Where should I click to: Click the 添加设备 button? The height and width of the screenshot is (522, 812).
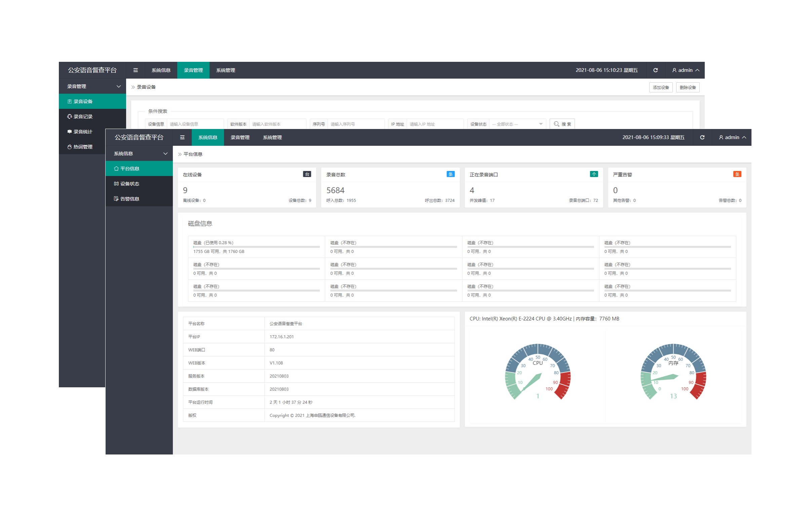tap(660, 87)
